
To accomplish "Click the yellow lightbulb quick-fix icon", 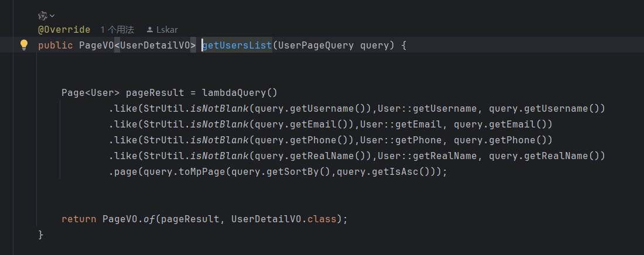I will coord(24,45).
